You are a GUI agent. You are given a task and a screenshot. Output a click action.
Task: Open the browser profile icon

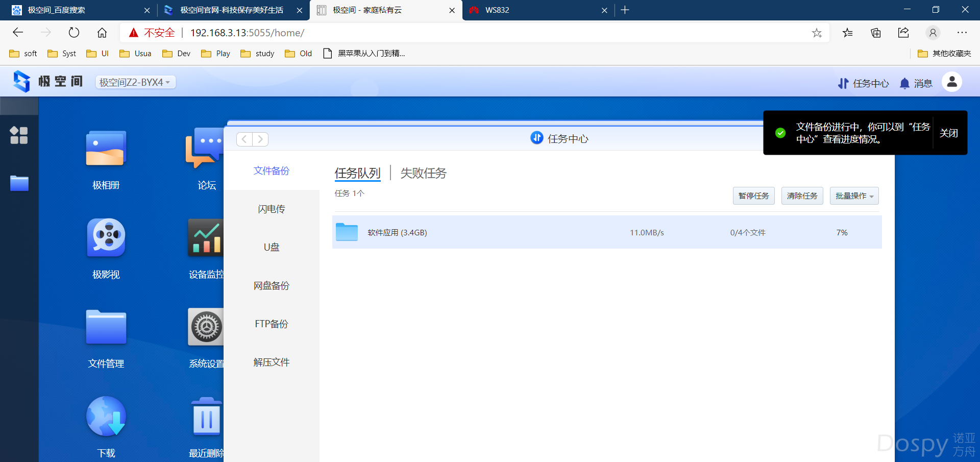(x=933, y=33)
